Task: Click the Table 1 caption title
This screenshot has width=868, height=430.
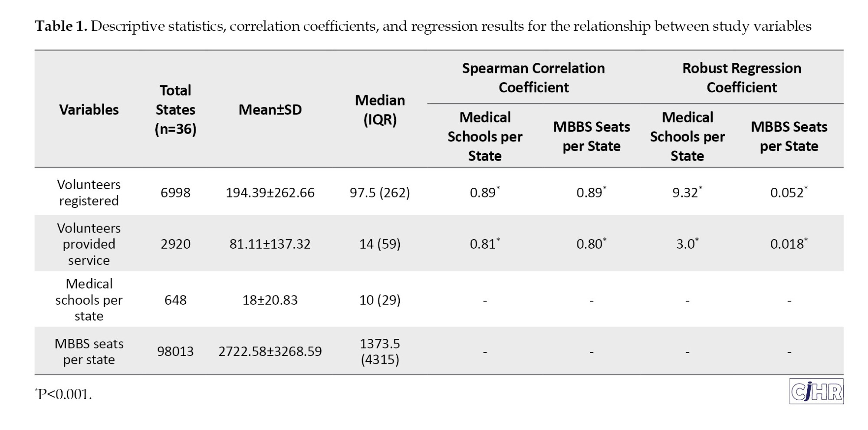Action: pyautogui.click(x=423, y=26)
